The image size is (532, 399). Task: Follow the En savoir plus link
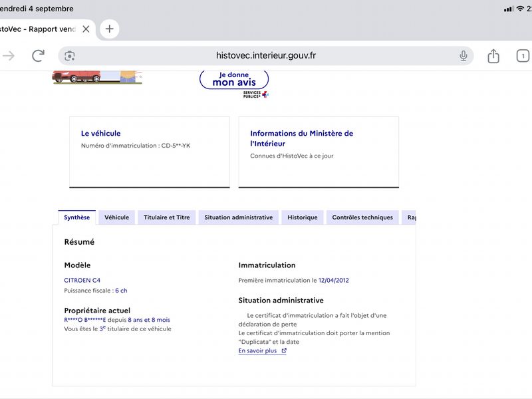(x=257, y=351)
